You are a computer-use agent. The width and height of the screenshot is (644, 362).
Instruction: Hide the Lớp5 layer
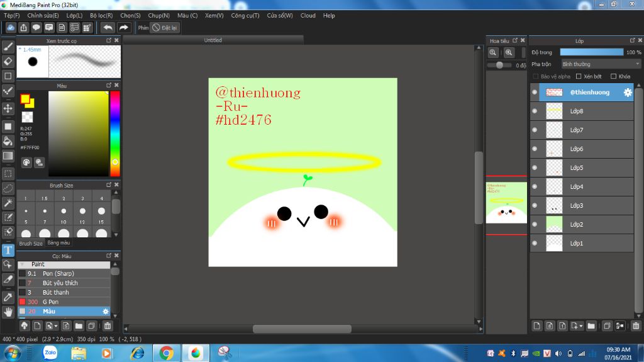535,168
